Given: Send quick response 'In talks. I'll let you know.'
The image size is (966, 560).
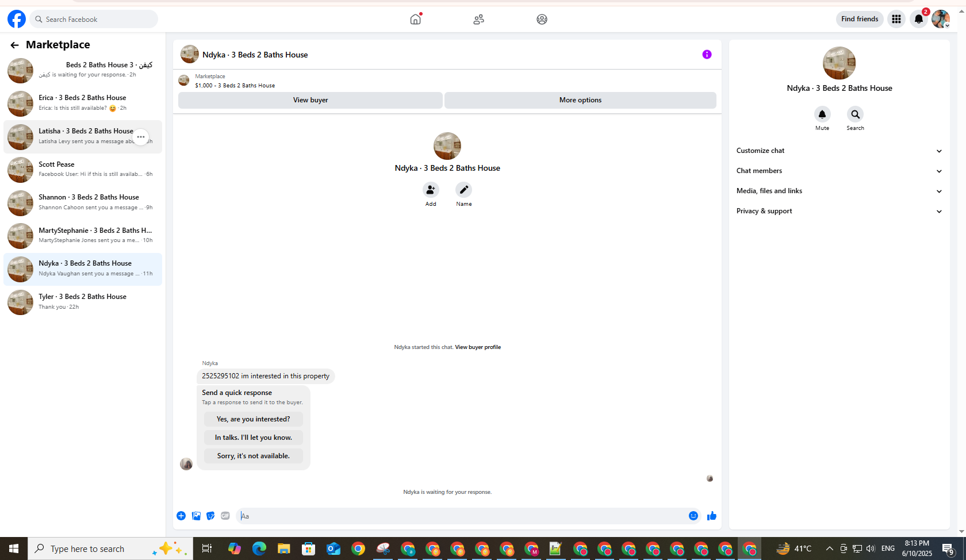Looking at the screenshot, I should tap(254, 438).
